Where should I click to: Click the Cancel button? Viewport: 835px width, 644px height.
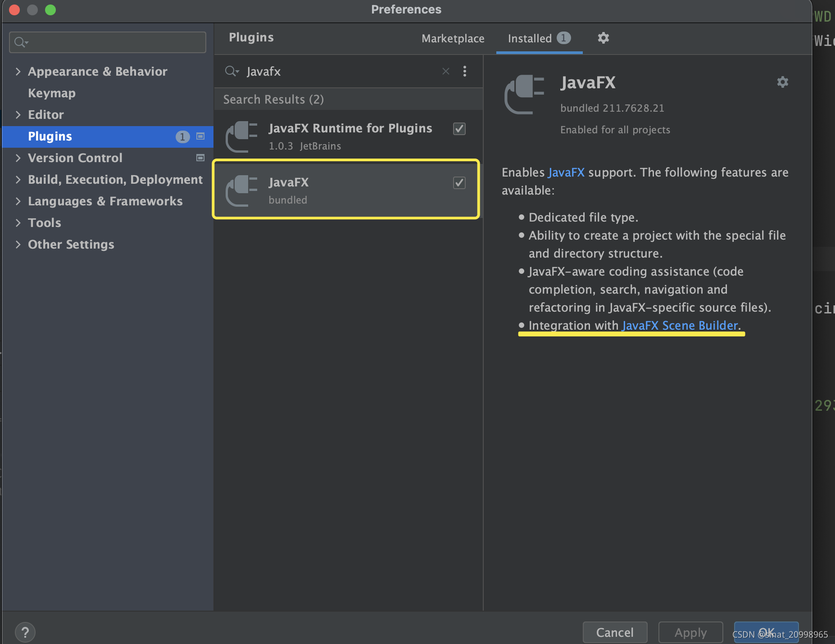point(615,632)
